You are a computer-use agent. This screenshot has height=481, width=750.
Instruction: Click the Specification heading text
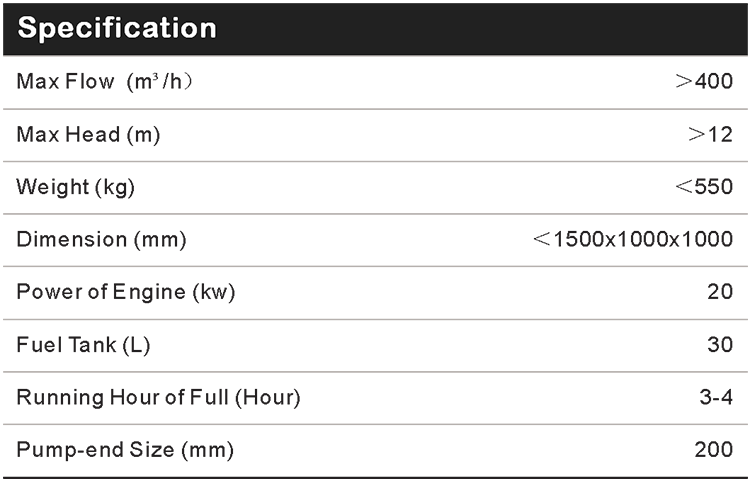pyautogui.click(x=117, y=29)
